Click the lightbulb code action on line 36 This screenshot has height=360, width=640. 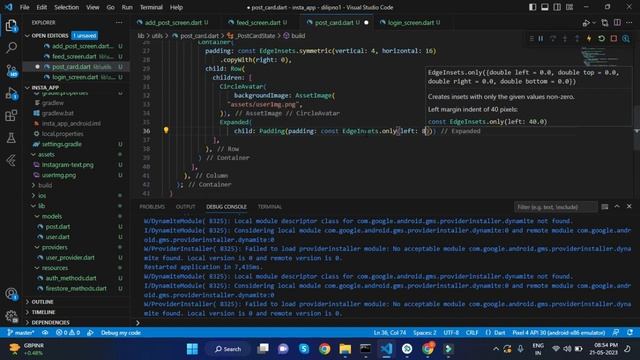point(166,130)
